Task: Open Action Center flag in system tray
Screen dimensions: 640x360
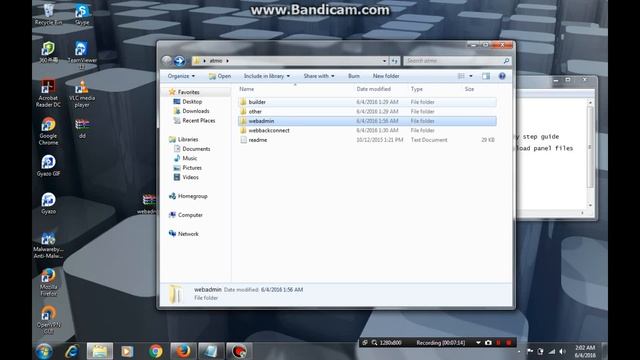Action: [530, 351]
